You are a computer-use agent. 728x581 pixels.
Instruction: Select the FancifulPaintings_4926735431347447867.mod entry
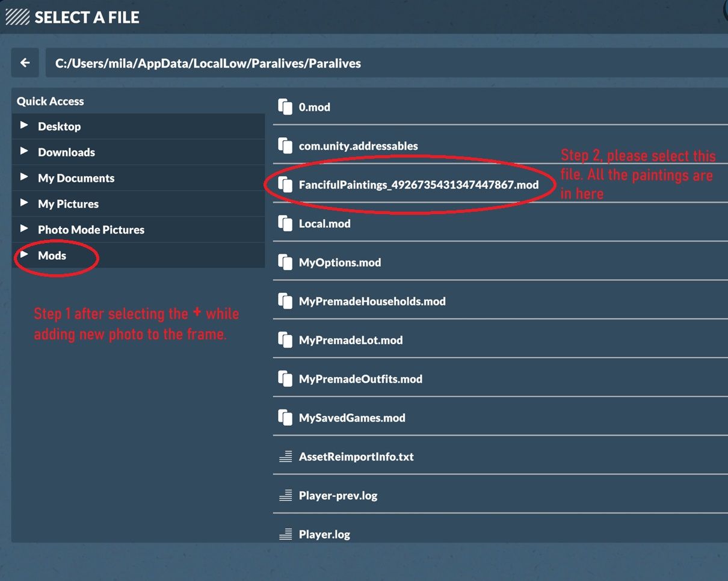tap(419, 185)
